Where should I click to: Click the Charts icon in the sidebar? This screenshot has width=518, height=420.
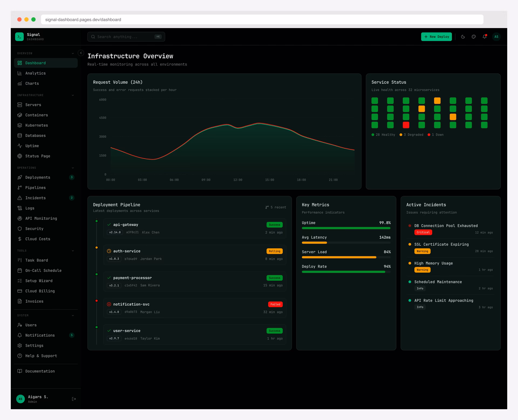pos(20,83)
